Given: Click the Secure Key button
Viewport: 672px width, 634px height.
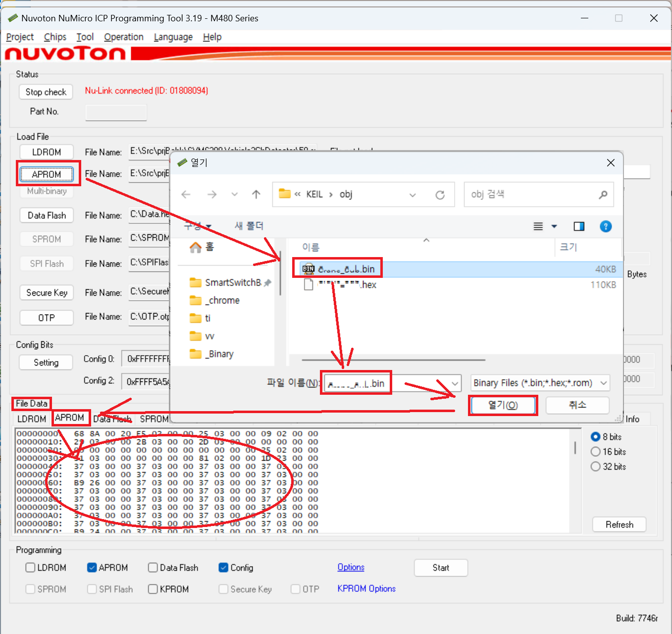Looking at the screenshot, I should click(47, 293).
